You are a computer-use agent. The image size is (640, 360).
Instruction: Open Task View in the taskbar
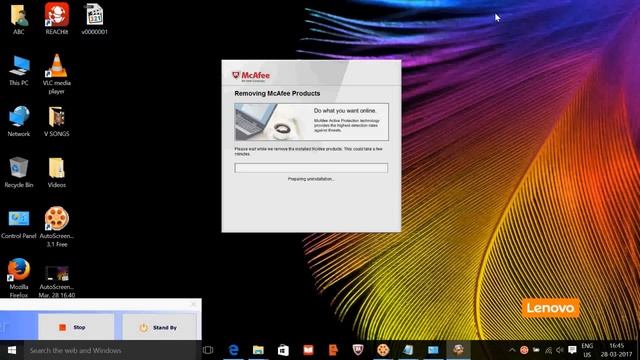208,350
